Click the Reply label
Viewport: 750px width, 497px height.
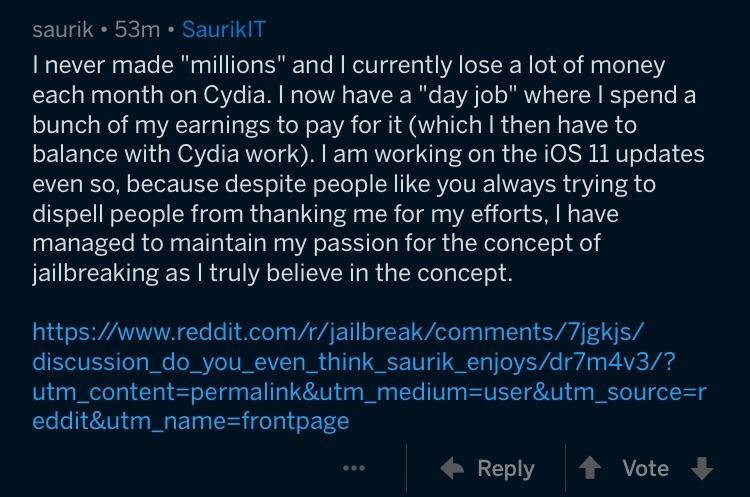pyautogui.click(x=506, y=469)
